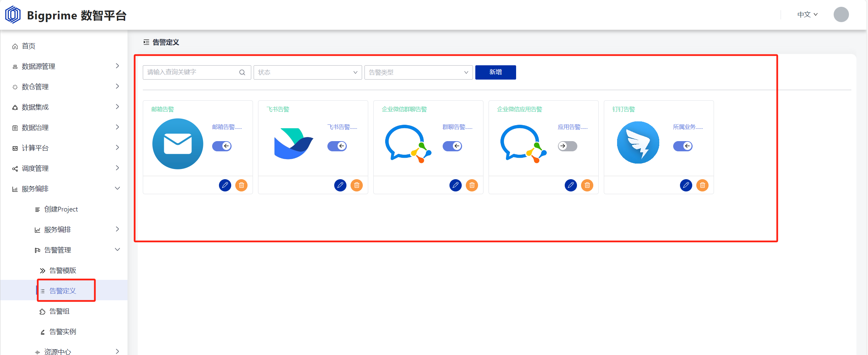
Task: Edit the 钉钉告警 card
Action: tap(686, 185)
